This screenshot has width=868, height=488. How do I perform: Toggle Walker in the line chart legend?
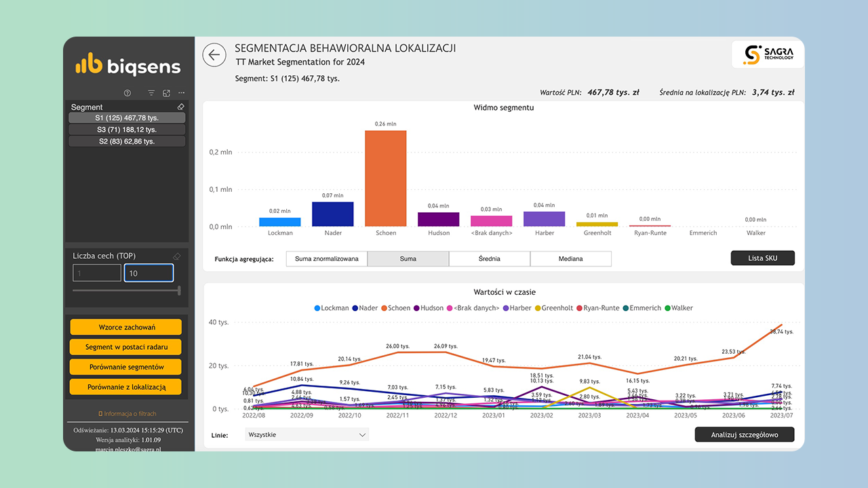(x=679, y=308)
